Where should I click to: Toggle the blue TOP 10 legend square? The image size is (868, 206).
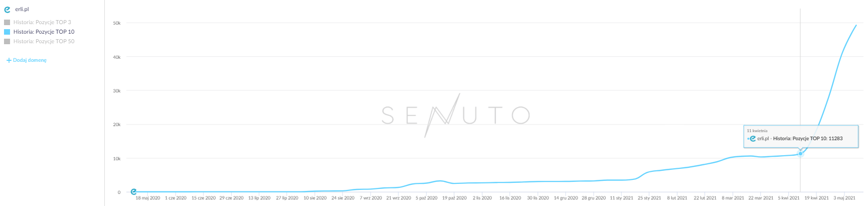(7, 32)
